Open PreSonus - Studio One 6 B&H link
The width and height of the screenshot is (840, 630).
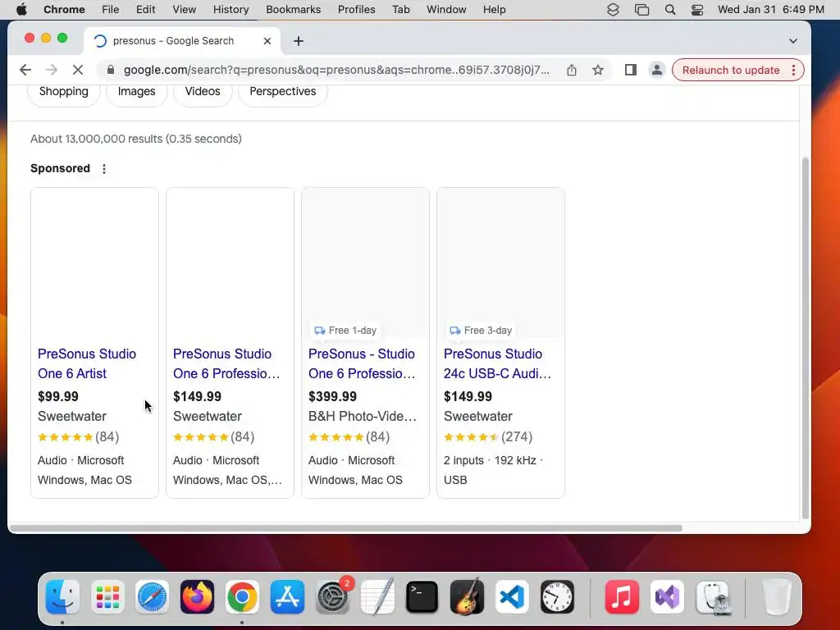tap(362, 363)
